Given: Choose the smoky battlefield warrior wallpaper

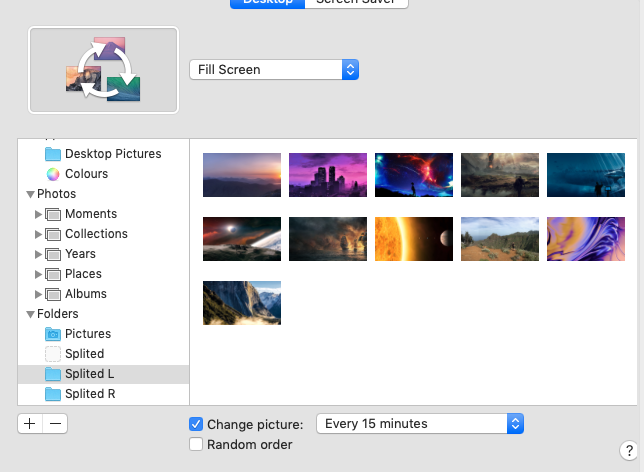Looking at the screenshot, I should point(500,175).
